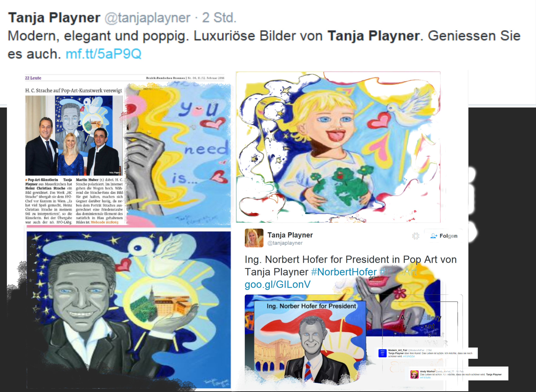536x392 pixels.
Task: Click the Modern_Art_Fair account name
Action: [x=398, y=350]
